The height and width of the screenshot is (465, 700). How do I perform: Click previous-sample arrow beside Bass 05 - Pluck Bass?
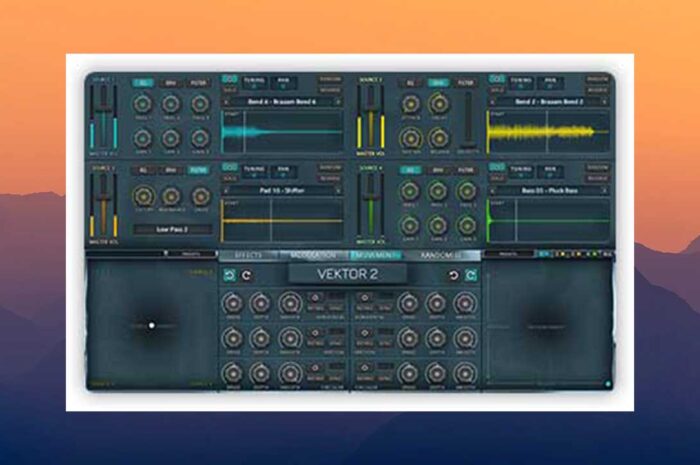coord(493,191)
